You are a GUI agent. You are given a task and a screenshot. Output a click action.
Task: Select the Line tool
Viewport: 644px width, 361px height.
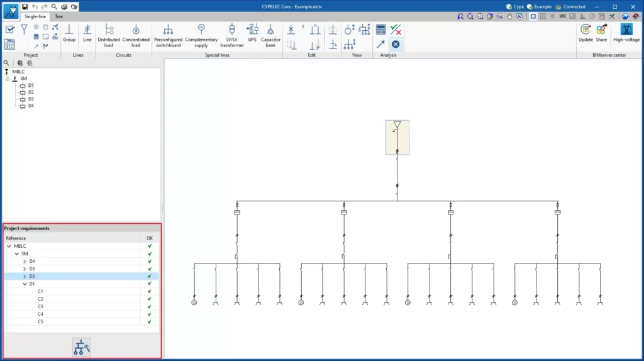click(87, 33)
